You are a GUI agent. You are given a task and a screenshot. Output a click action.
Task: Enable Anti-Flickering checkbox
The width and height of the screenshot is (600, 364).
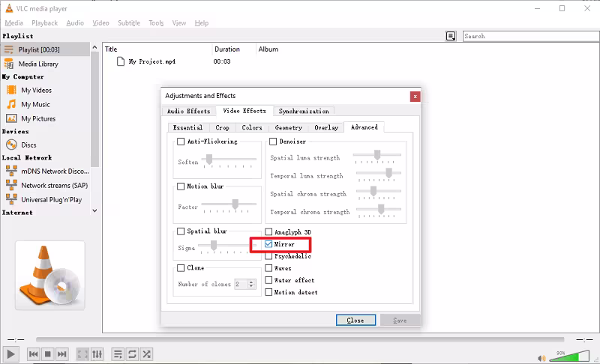181,142
